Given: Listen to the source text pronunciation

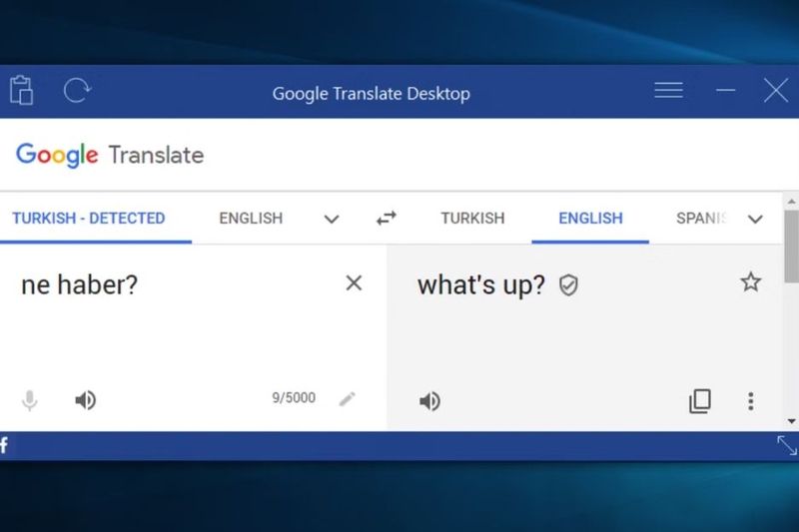Looking at the screenshot, I should (x=86, y=400).
